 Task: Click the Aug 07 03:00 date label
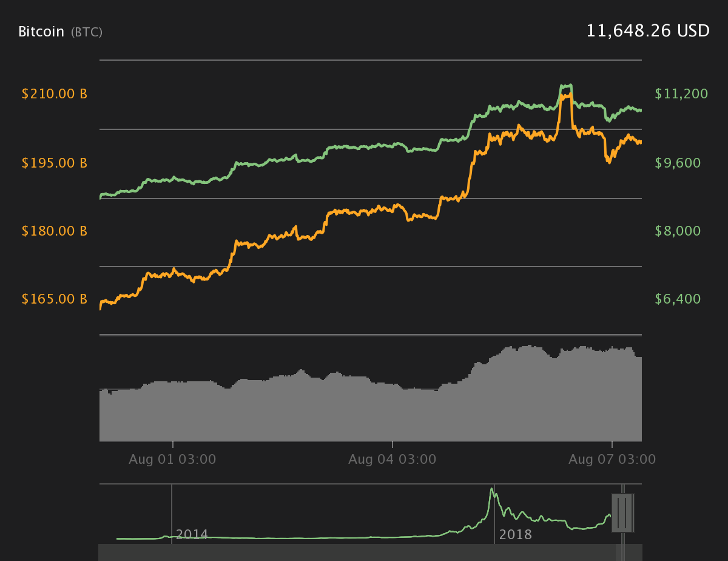click(612, 460)
